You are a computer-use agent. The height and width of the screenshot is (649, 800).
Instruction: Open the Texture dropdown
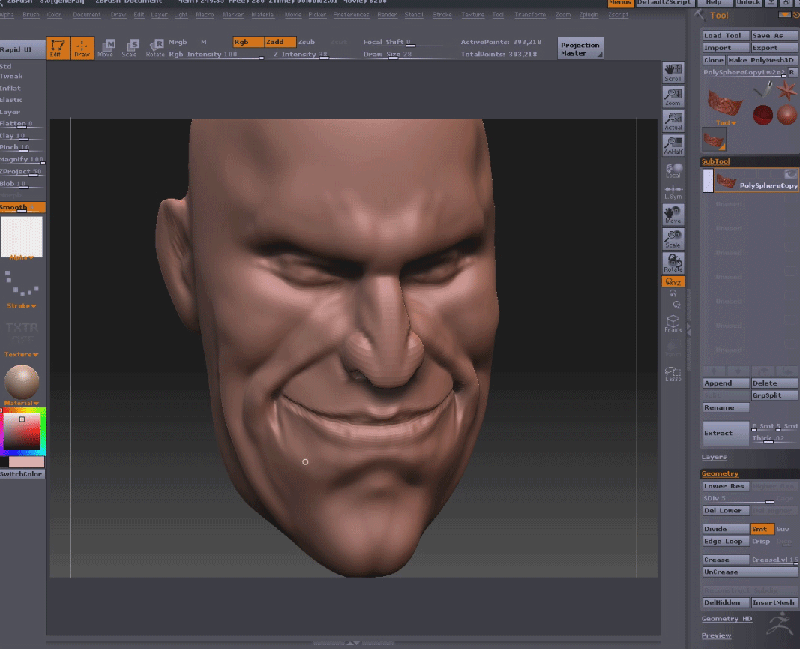[21, 354]
